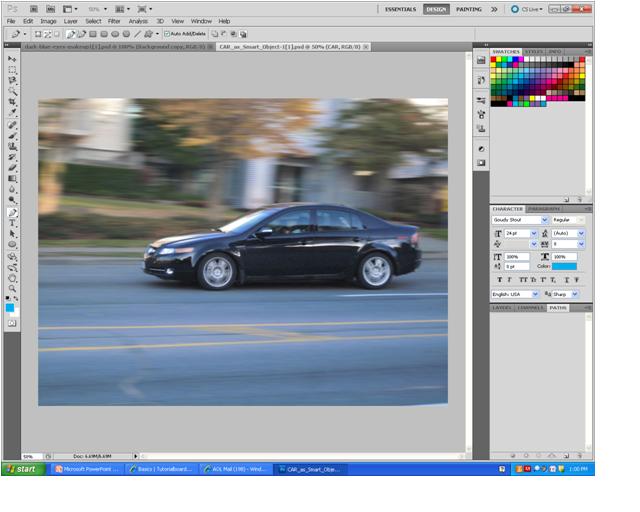
Task: Choose Freeform Pen in the options bar
Action: (81, 34)
